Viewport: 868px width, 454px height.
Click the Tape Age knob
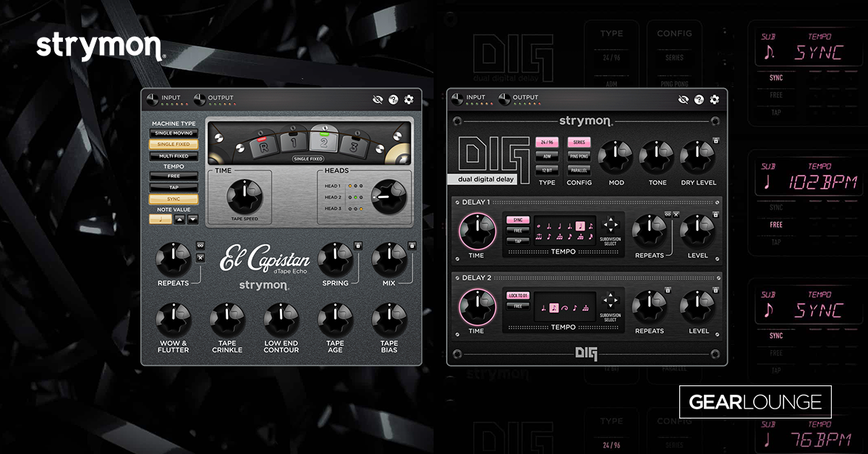(x=335, y=318)
